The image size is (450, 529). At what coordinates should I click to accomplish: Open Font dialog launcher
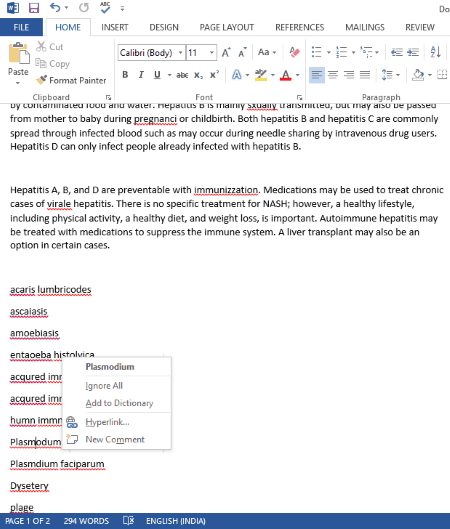point(300,98)
